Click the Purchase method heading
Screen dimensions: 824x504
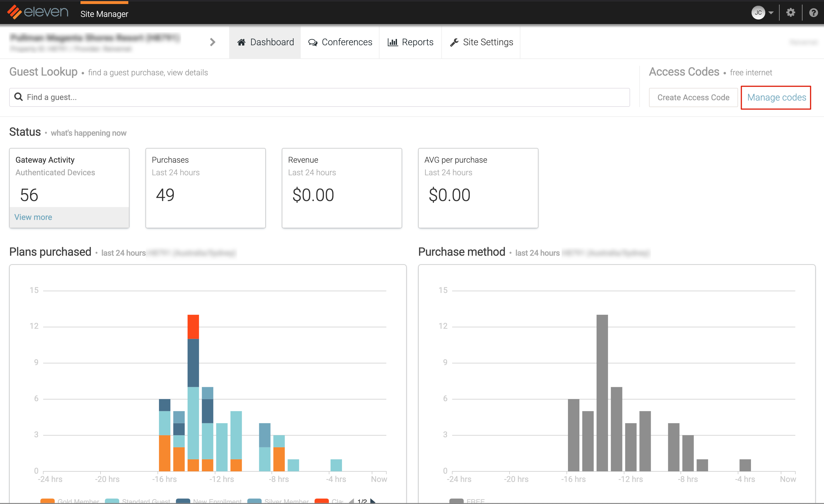tap(461, 252)
